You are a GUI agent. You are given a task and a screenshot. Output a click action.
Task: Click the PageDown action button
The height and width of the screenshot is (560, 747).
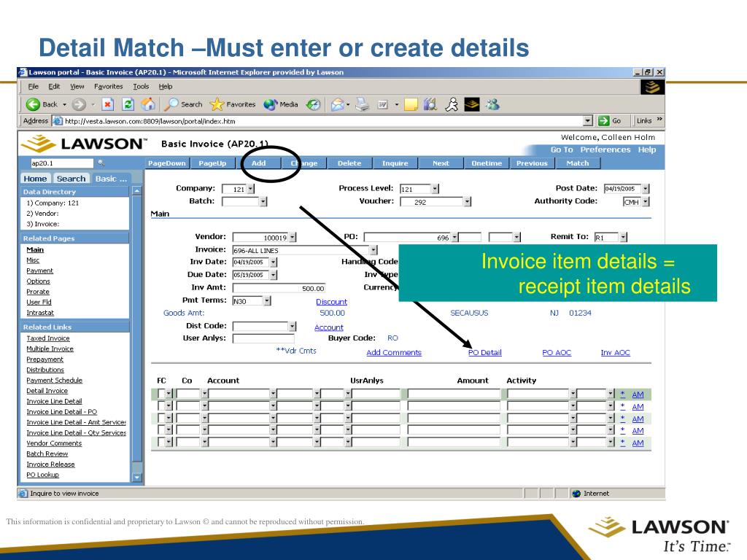[x=167, y=163]
